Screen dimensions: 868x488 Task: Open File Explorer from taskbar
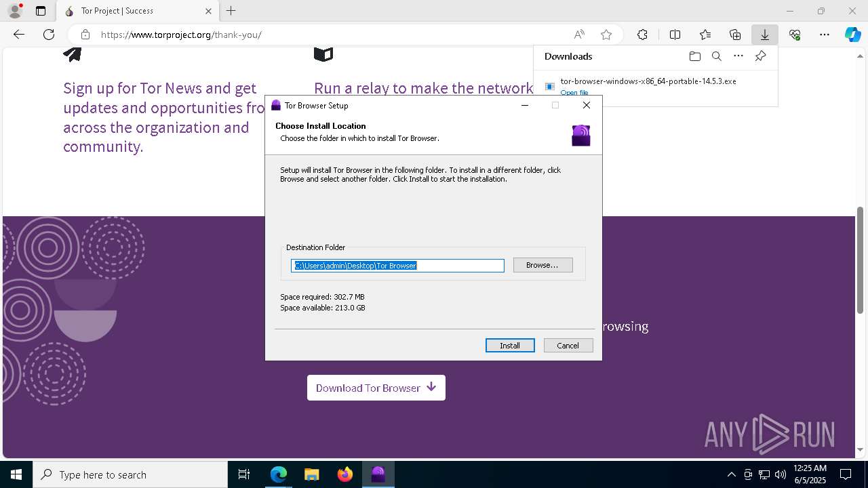tap(311, 474)
